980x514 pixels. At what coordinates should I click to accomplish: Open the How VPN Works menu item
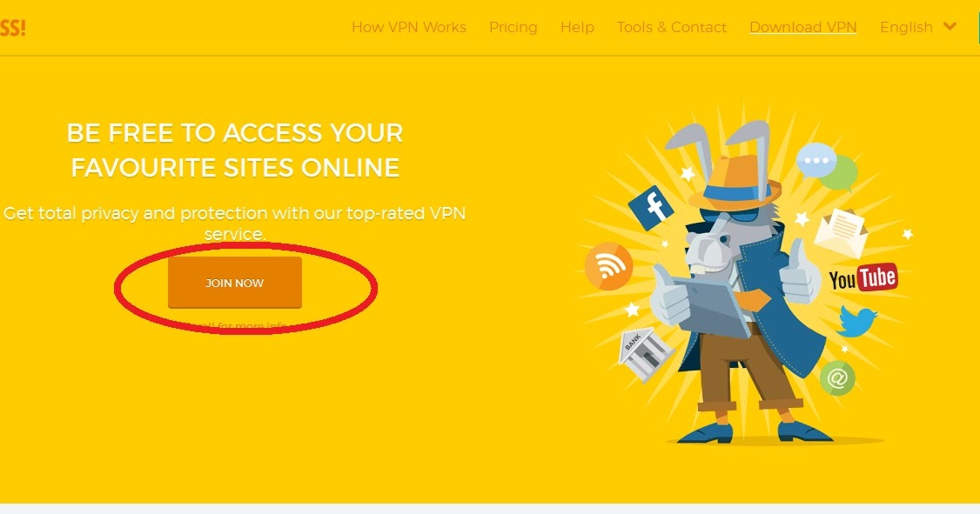pyautogui.click(x=409, y=28)
